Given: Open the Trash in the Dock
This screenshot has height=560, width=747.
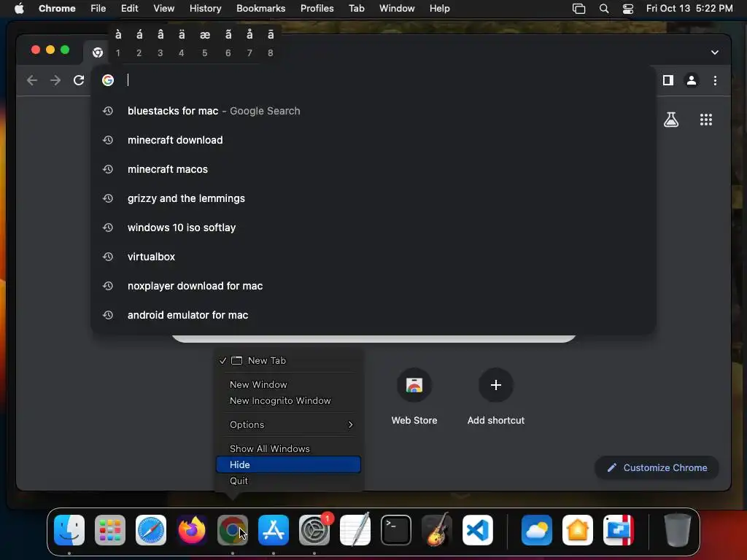Looking at the screenshot, I should click(x=678, y=529).
